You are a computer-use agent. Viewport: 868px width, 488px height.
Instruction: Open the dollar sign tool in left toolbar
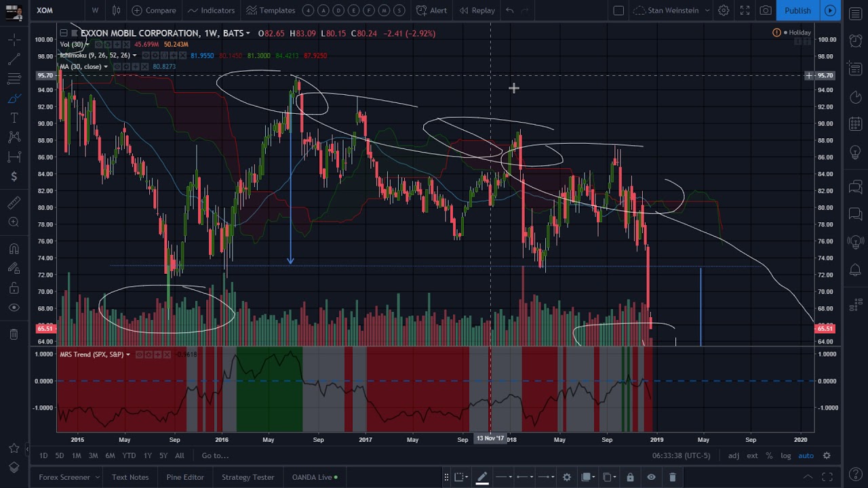pyautogui.click(x=14, y=177)
